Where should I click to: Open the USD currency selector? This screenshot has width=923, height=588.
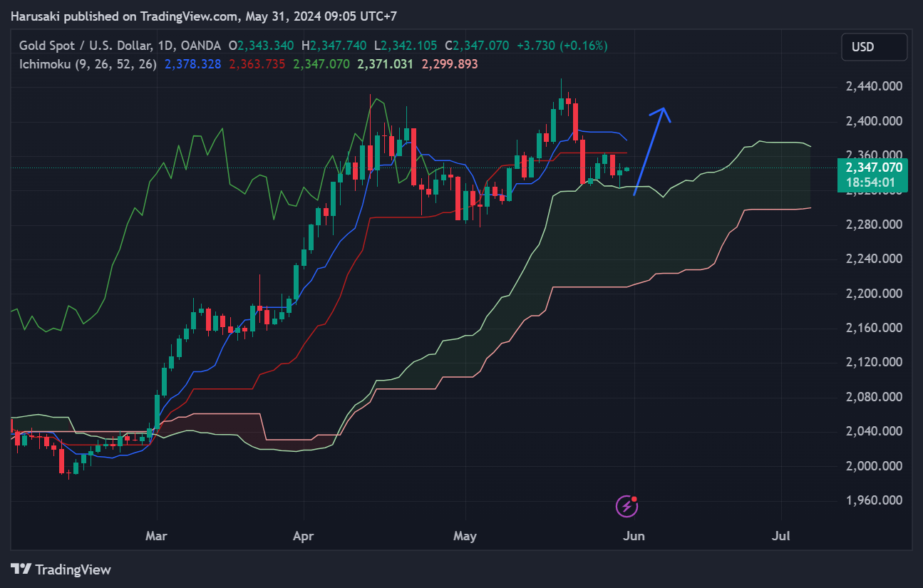(x=875, y=47)
